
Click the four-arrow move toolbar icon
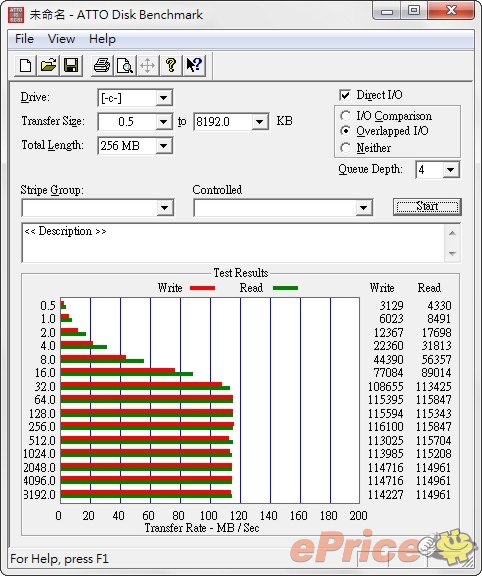click(x=147, y=66)
